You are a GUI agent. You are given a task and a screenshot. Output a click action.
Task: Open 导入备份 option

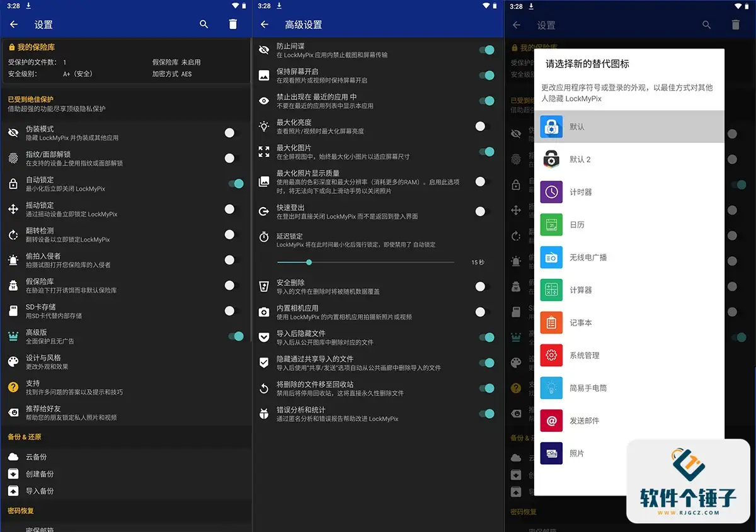click(x=126, y=491)
